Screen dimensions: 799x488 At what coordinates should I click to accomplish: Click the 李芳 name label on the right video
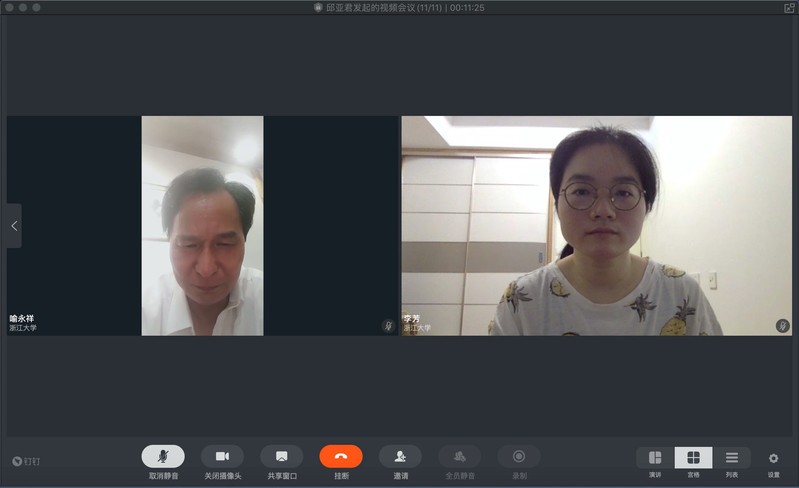point(411,318)
